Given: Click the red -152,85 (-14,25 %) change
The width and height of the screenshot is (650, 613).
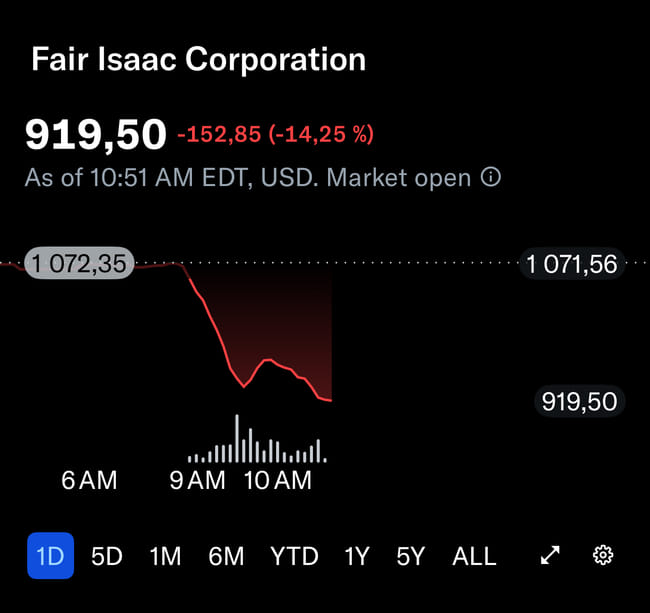Looking at the screenshot, I should 275,134.
